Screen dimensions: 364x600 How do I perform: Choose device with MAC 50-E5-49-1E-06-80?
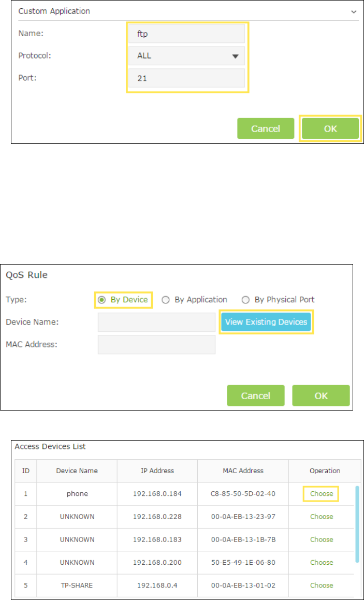(322, 563)
